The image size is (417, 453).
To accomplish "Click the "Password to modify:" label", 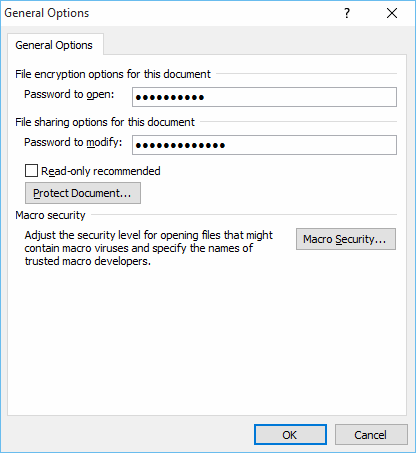I will (73, 142).
